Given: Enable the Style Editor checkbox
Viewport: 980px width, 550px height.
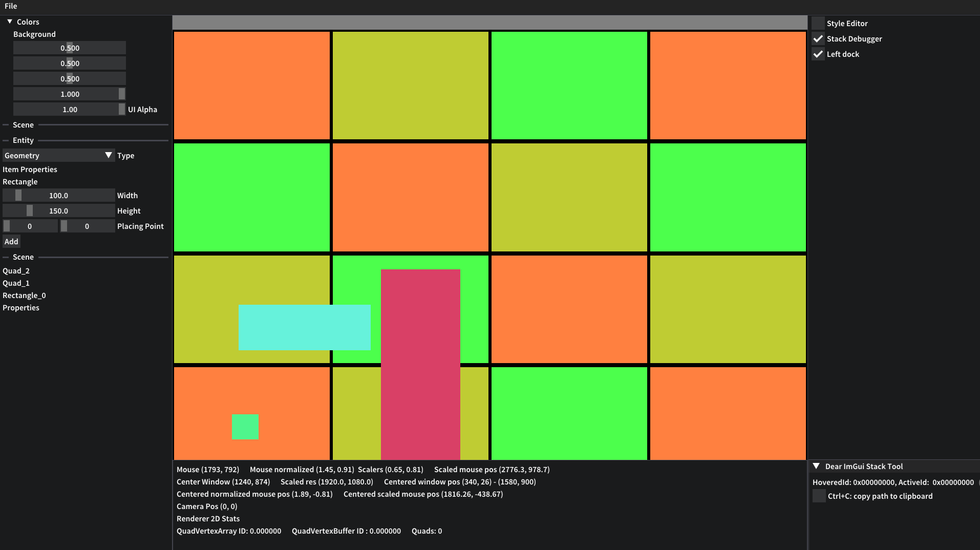Looking at the screenshot, I should pos(818,23).
